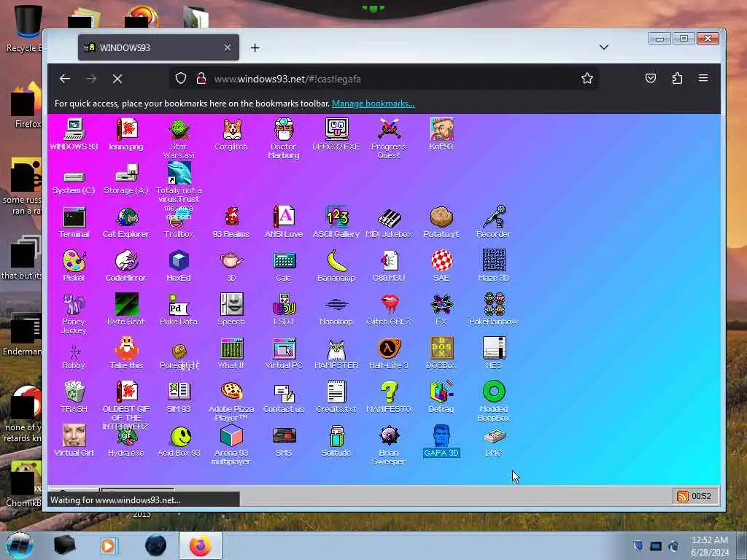
Task: Open the MANIFESTO question mark icon
Action: point(389,397)
